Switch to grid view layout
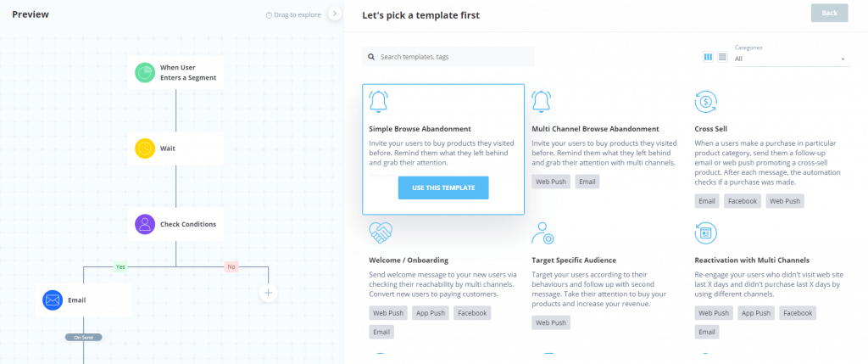 point(709,57)
